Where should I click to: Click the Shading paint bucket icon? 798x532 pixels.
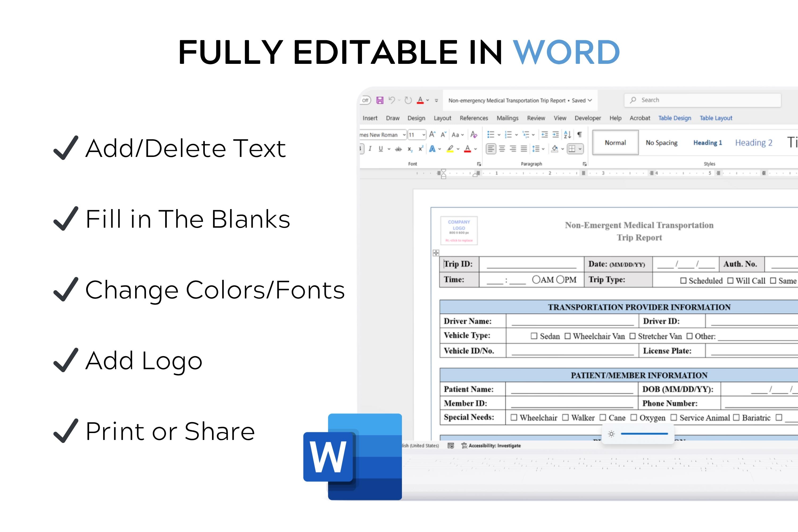point(555,149)
